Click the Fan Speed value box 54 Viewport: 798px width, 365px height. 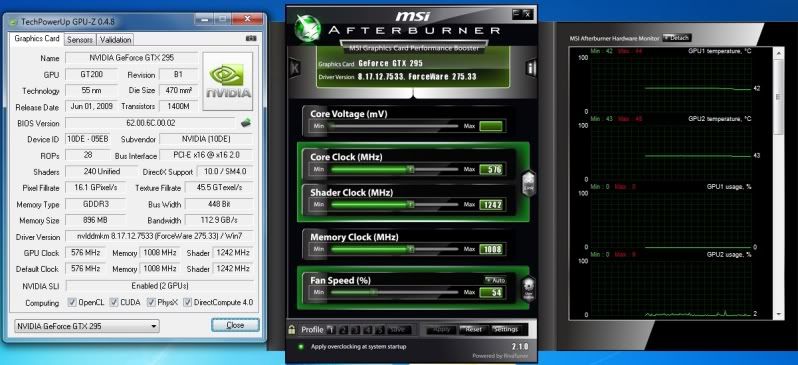click(x=491, y=293)
